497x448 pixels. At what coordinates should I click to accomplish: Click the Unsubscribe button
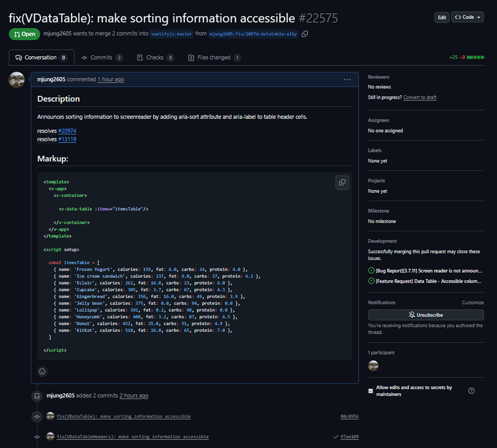(x=426, y=315)
